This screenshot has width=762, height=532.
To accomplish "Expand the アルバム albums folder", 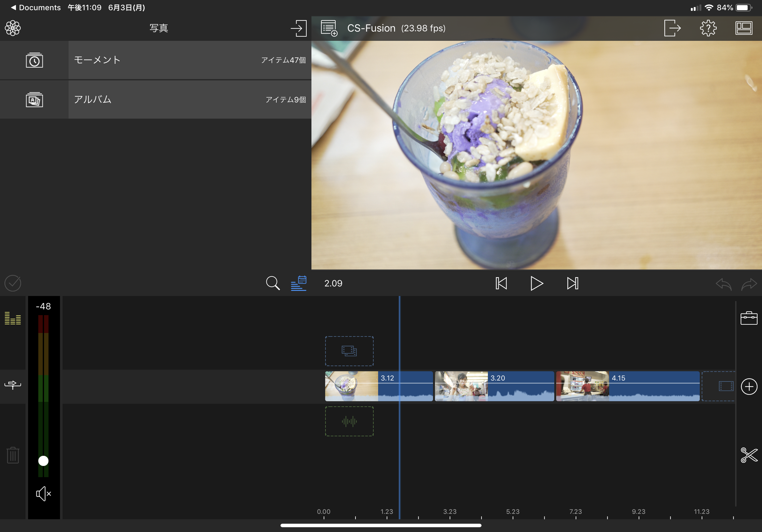I will 156,100.
